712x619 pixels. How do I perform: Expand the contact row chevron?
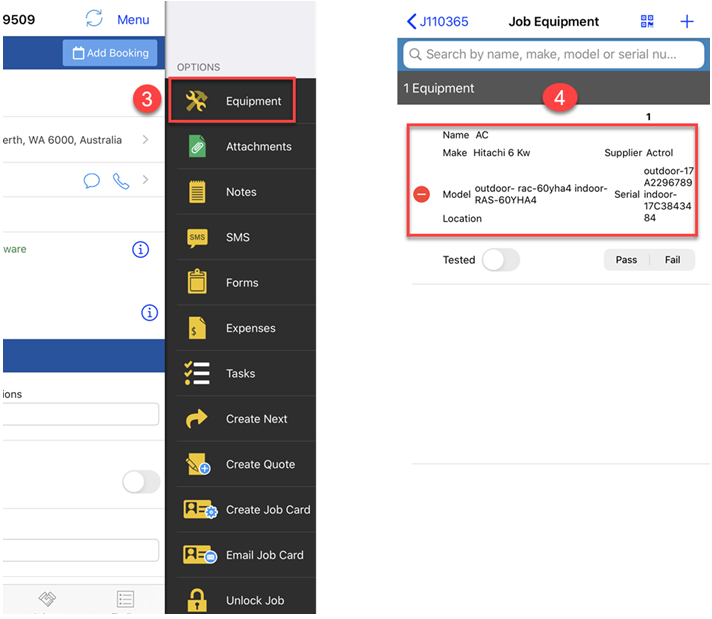click(145, 181)
